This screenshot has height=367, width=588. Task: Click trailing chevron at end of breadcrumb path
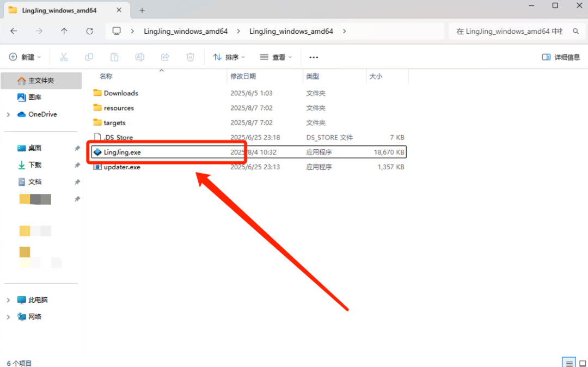click(344, 31)
